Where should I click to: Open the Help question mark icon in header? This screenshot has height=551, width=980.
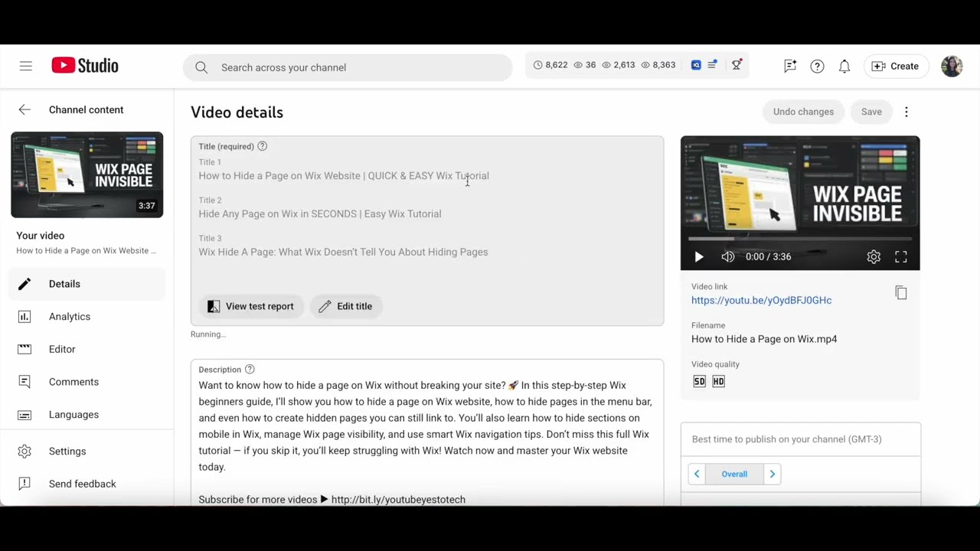click(x=818, y=67)
